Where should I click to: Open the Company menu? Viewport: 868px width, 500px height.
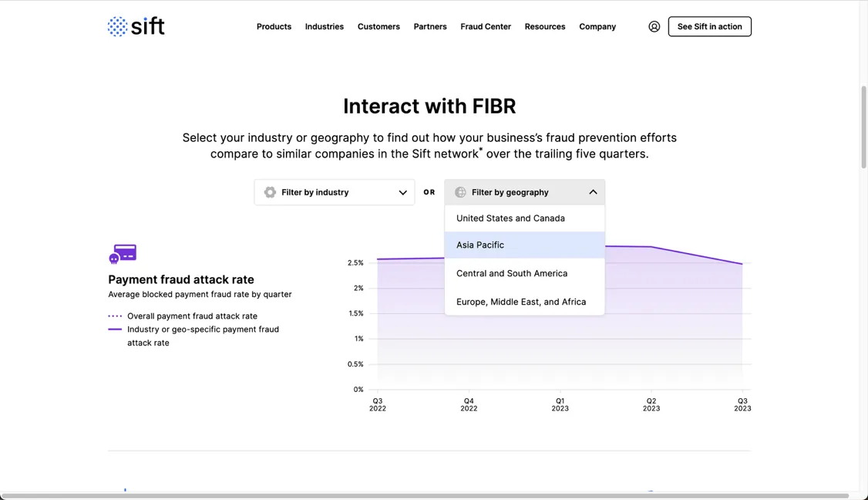click(x=597, y=26)
